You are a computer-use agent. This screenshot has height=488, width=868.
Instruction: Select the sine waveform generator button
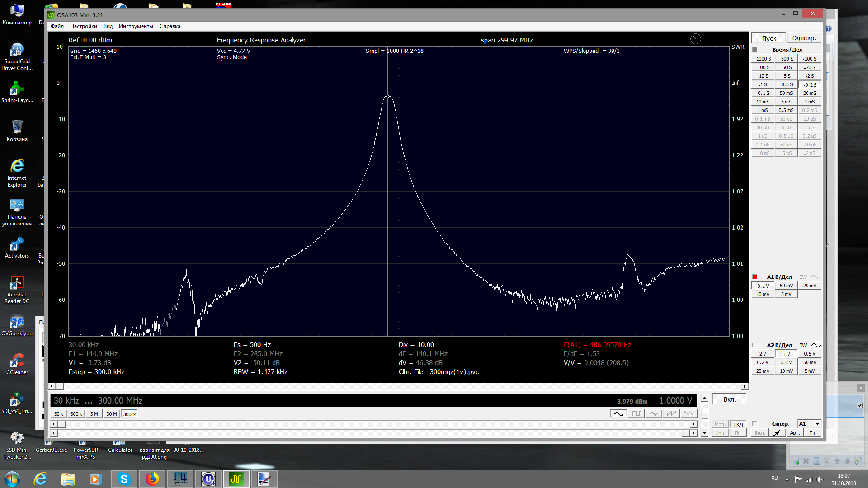point(618,413)
